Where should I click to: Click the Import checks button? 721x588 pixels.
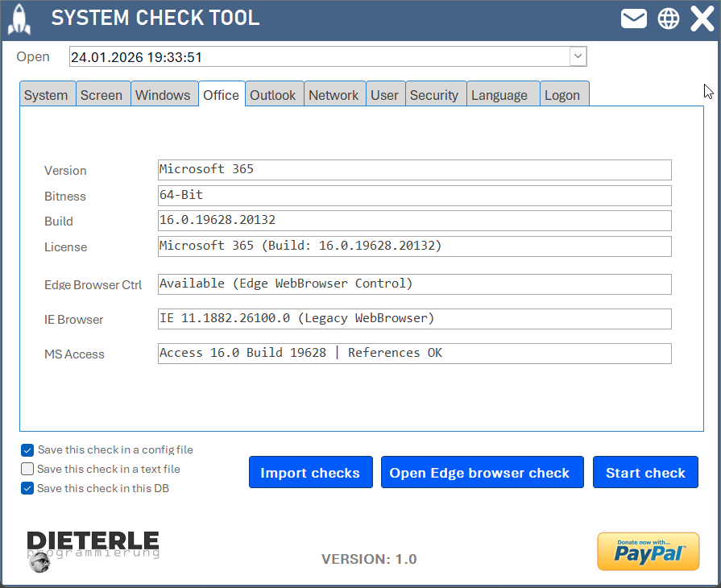(311, 472)
